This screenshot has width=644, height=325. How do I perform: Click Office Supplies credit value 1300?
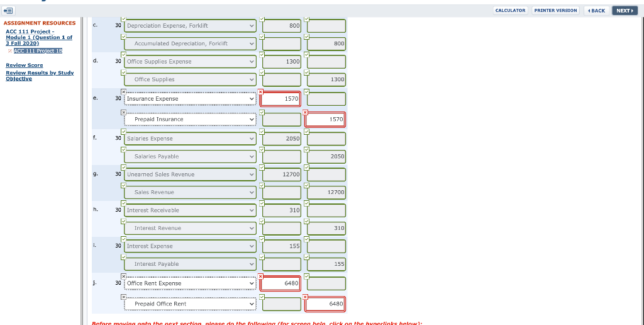(326, 79)
